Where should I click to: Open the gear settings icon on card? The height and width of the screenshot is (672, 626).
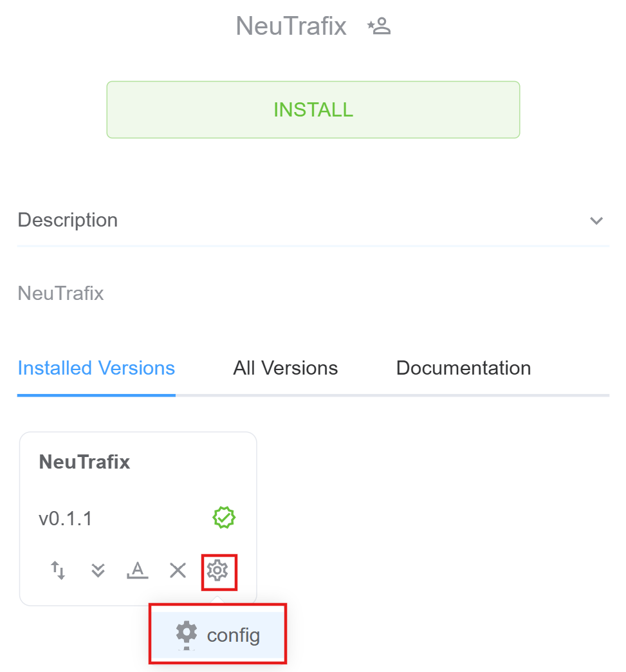pos(217,570)
